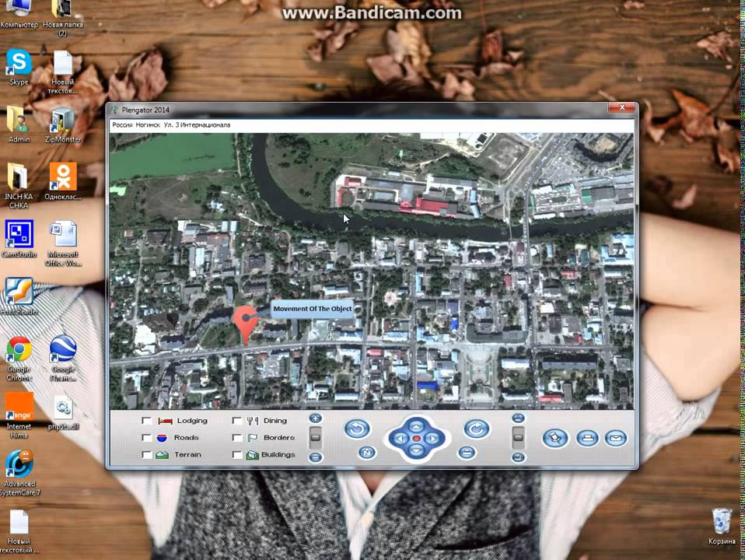Open the INCH KA CHKA folder
The height and width of the screenshot is (560, 745).
click(x=19, y=186)
